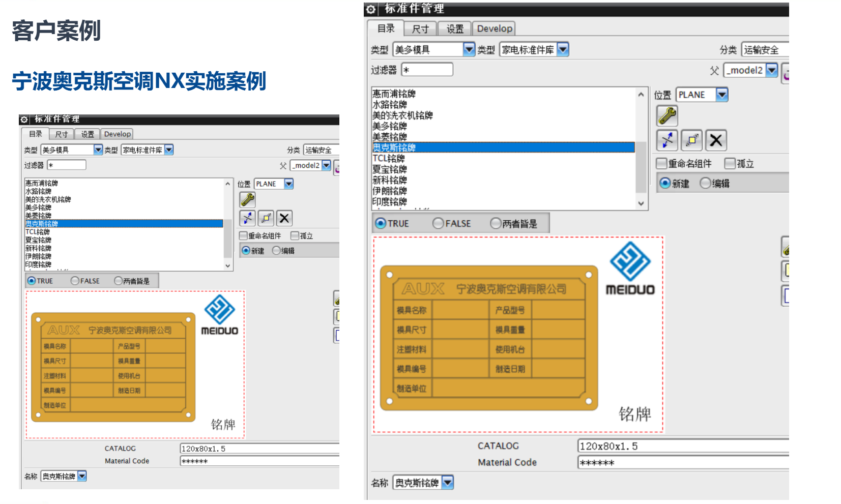
Task: Expand the _model2 parent dropdown in larger dialog
Action: coord(772,70)
